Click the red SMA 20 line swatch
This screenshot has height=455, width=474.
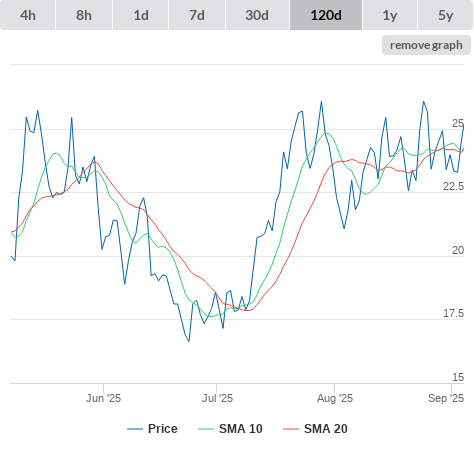coord(291,429)
